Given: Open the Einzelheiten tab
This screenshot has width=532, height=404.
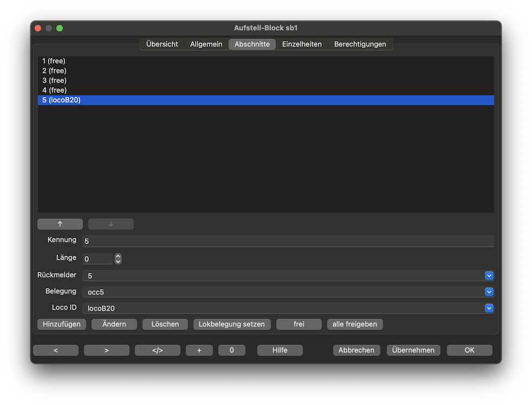Looking at the screenshot, I should coord(302,44).
